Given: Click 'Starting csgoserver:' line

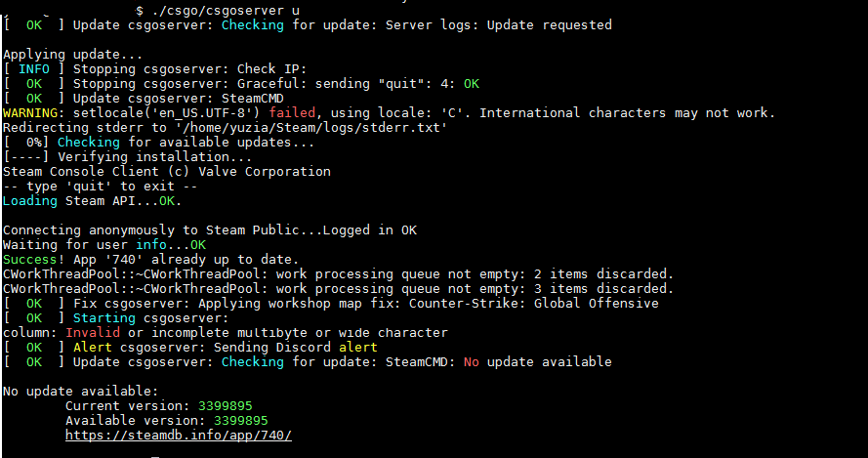Looking at the screenshot, I should (x=115, y=318).
